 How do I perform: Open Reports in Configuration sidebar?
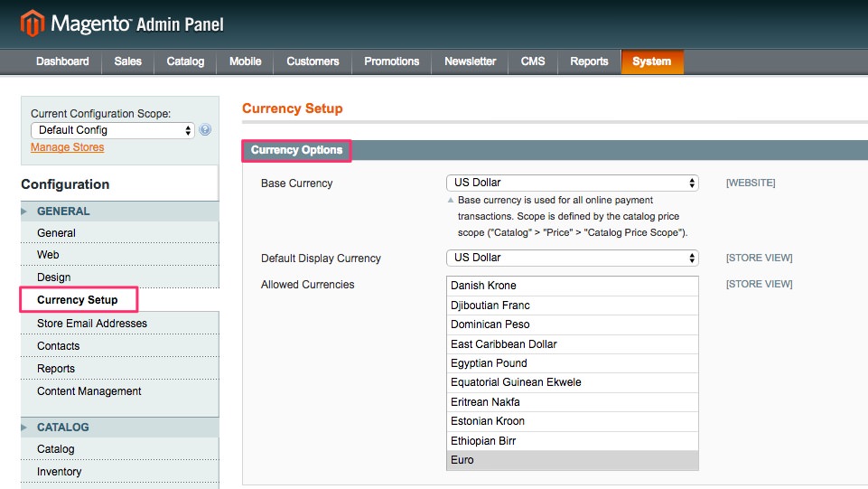119,368
